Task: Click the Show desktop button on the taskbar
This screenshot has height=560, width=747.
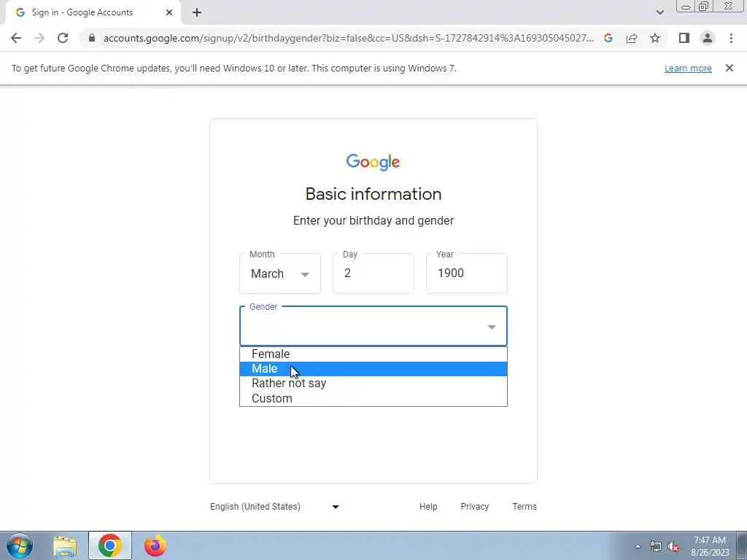Action: 742,545
